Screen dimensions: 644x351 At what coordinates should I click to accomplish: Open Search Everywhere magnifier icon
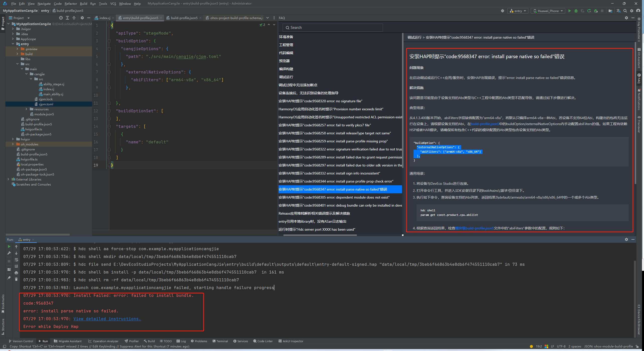coord(625,11)
